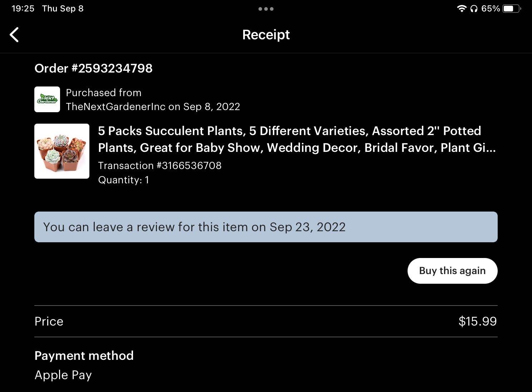Tap the Payment method heading
Image resolution: width=532 pixels, height=392 pixels.
point(84,356)
